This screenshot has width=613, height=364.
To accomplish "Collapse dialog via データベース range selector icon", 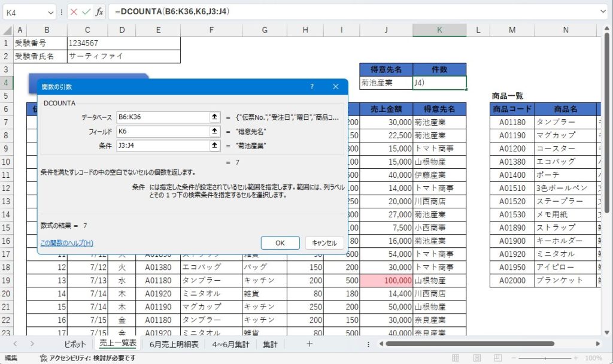I will 214,117.
